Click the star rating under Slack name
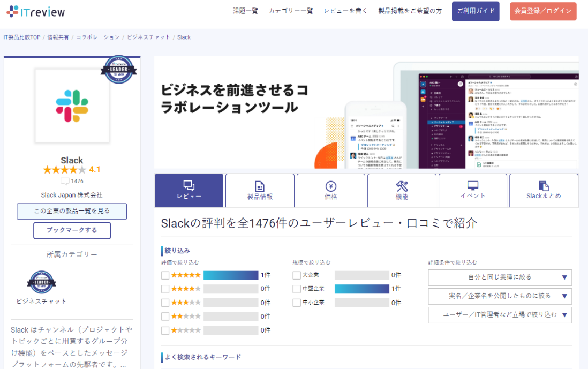588x369 pixels. 64,170
